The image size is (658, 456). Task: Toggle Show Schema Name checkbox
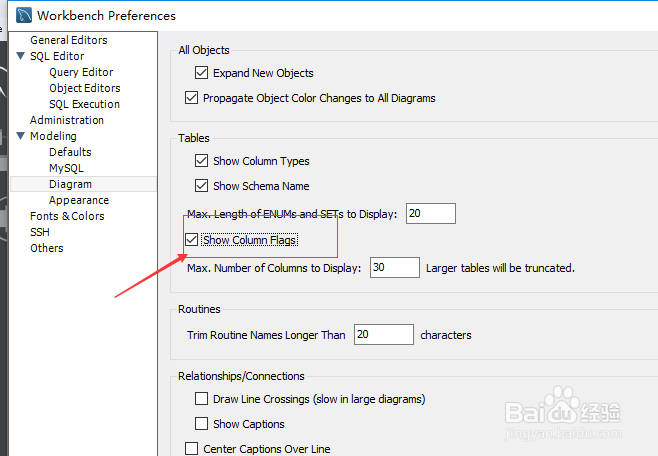point(201,185)
